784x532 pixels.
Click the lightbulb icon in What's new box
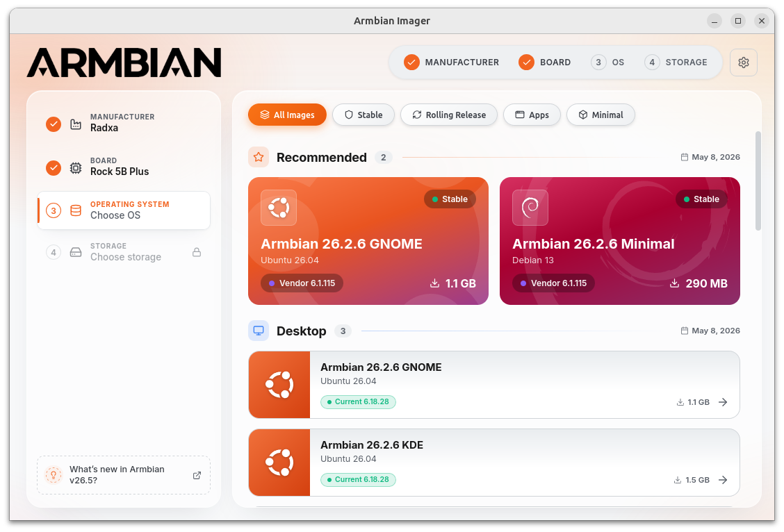point(54,475)
